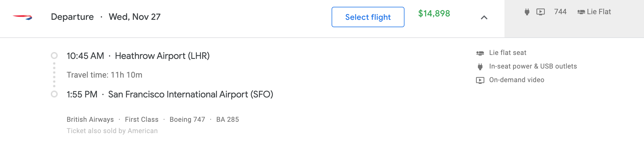The height and width of the screenshot is (145, 644).
Task: Click the San Francisco arrival circle marker
Action: tap(54, 94)
